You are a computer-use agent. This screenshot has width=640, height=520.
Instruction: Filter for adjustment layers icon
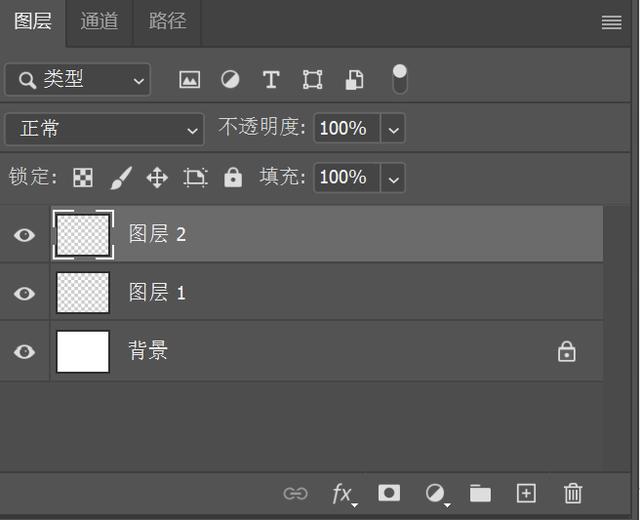point(230,79)
